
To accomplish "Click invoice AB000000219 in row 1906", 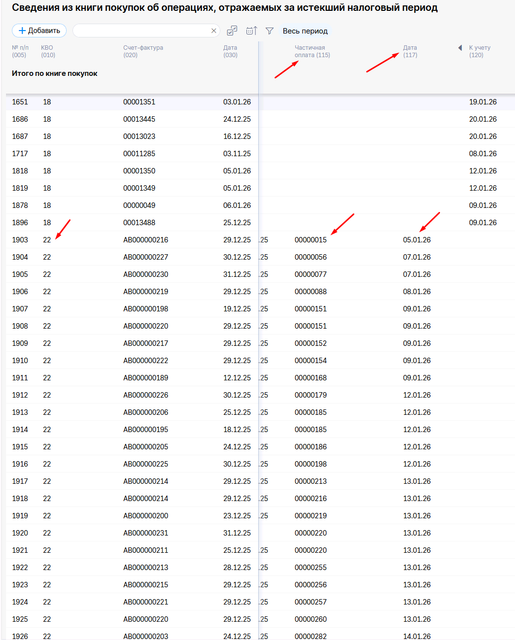I will point(146,291).
